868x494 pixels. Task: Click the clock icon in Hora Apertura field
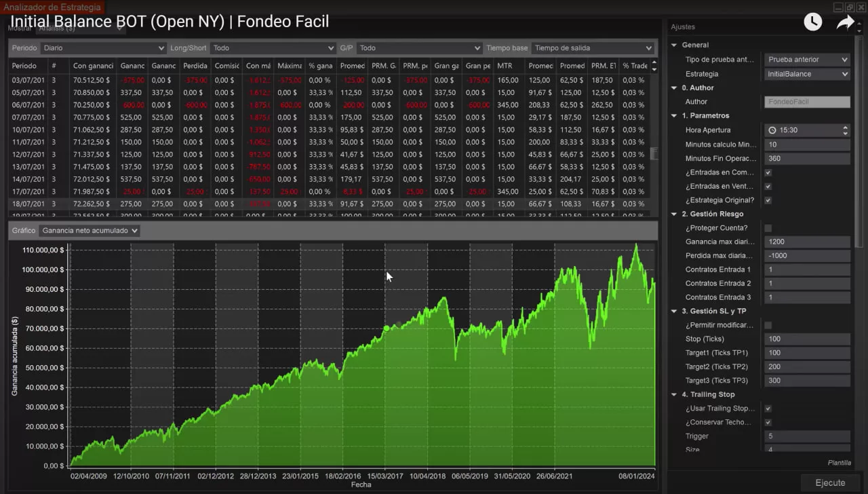(772, 130)
